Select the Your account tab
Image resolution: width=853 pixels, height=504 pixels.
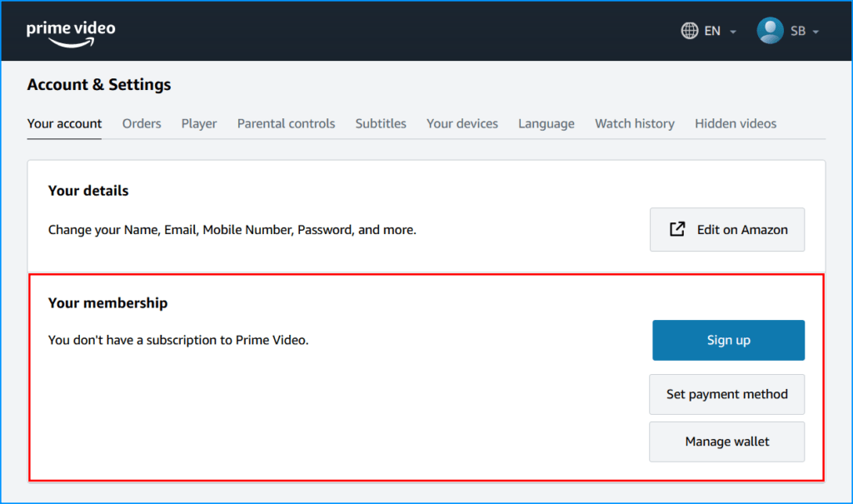click(x=64, y=123)
